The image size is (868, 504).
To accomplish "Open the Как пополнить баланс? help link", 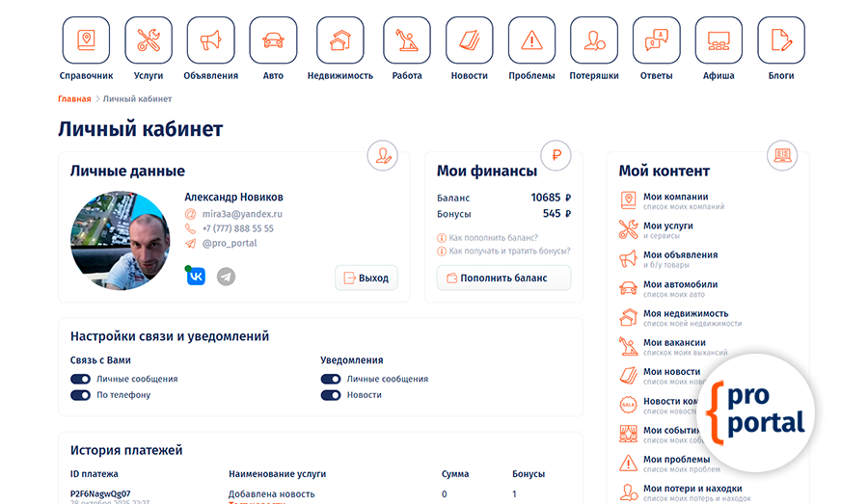I will pyautogui.click(x=493, y=237).
